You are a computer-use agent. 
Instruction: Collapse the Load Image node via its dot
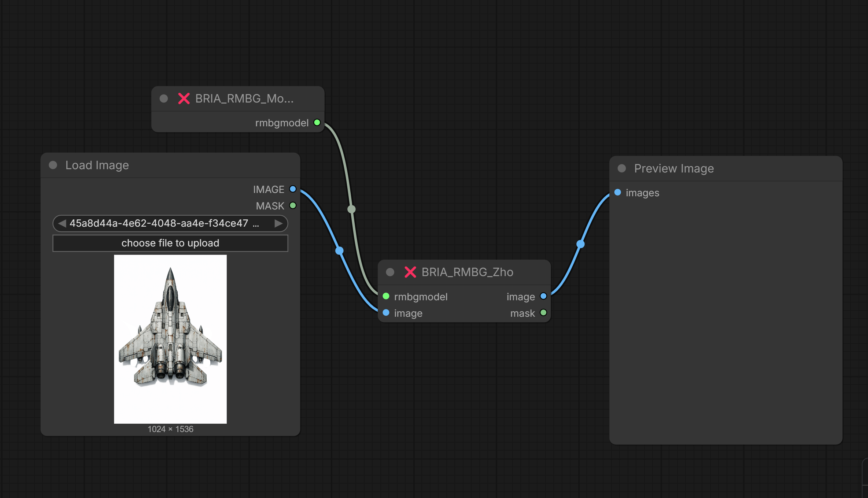[53, 165]
